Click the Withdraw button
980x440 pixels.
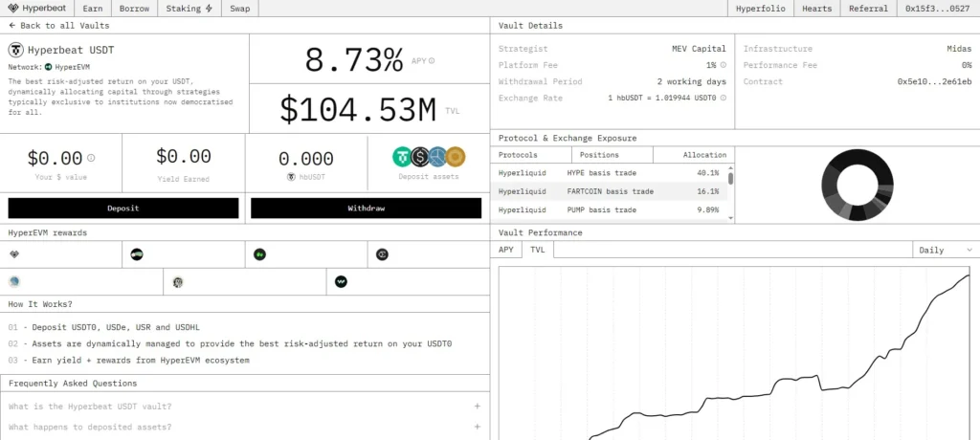pos(367,209)
